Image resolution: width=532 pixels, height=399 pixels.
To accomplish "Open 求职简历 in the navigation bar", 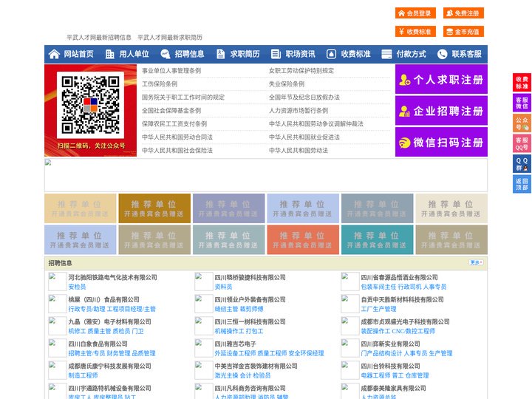I will coord(245,54).
